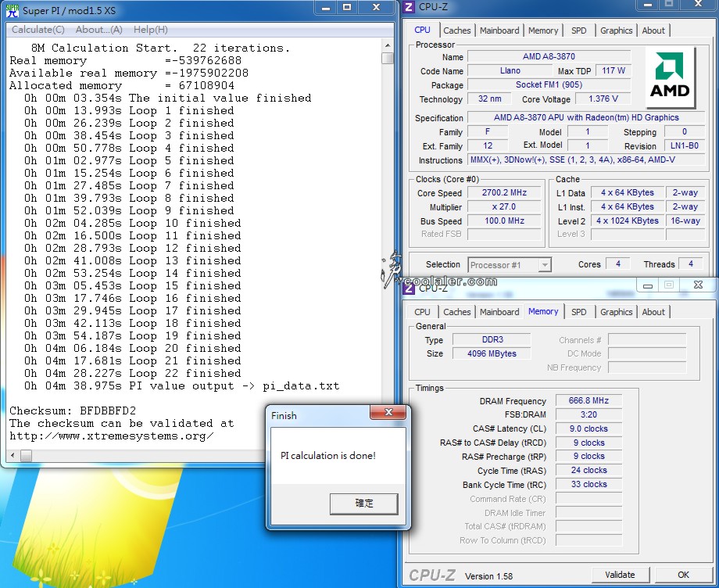Image resolution: width=719 pixels, height=588 pixels.
Task: Click the Instructions value starting with MMX(+)
Action: 586,160
